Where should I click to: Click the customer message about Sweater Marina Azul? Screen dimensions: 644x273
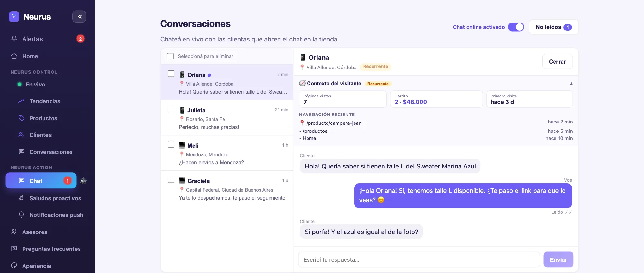coord(390,166)
